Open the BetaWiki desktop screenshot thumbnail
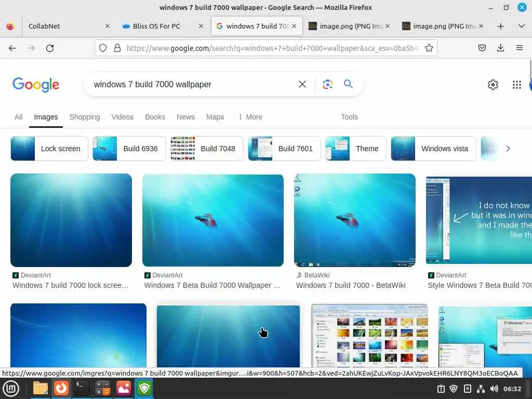The width and height of the screenshot is (532, 399). pyautogui.click(x=354, y=220)
